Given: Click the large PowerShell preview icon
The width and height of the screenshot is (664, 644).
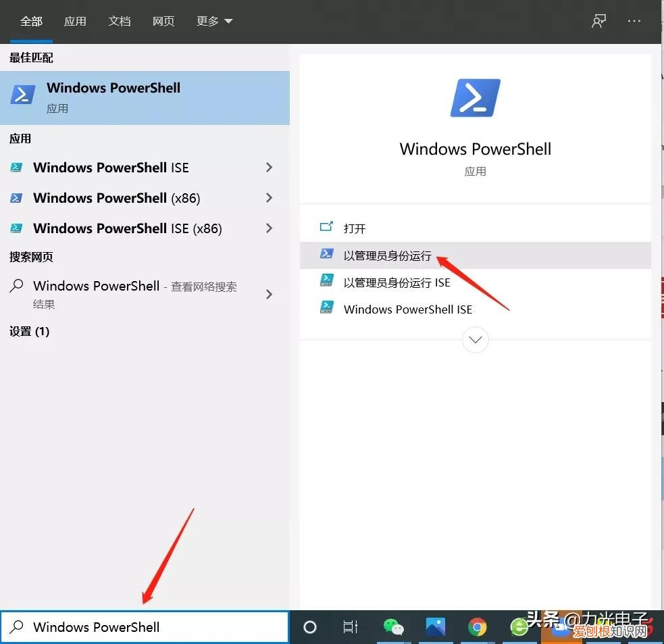Looking at the screenshot, I should click(x=475, y=98).
